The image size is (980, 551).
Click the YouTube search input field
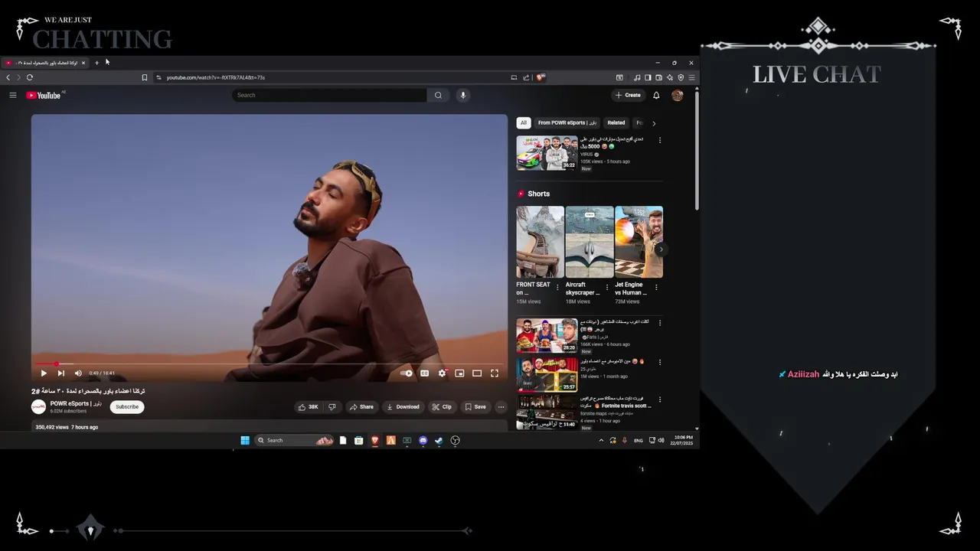pos(329,95)
